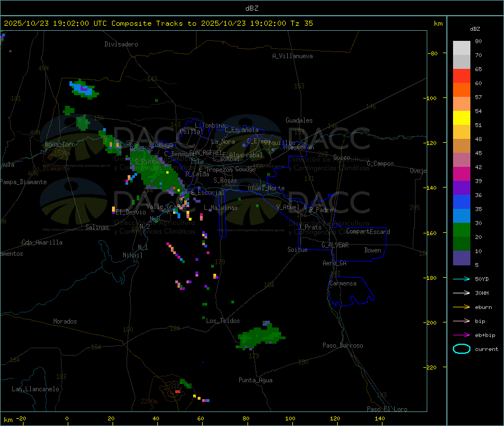
Task: Click the 54 dBZ yellow swatch
Action: point(461,118)
